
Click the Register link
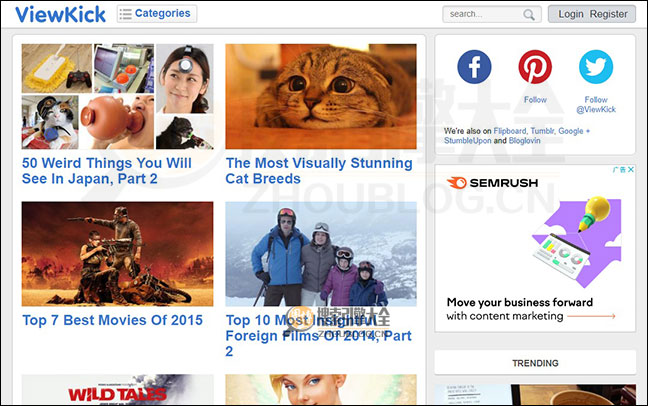tap(608, 14)
